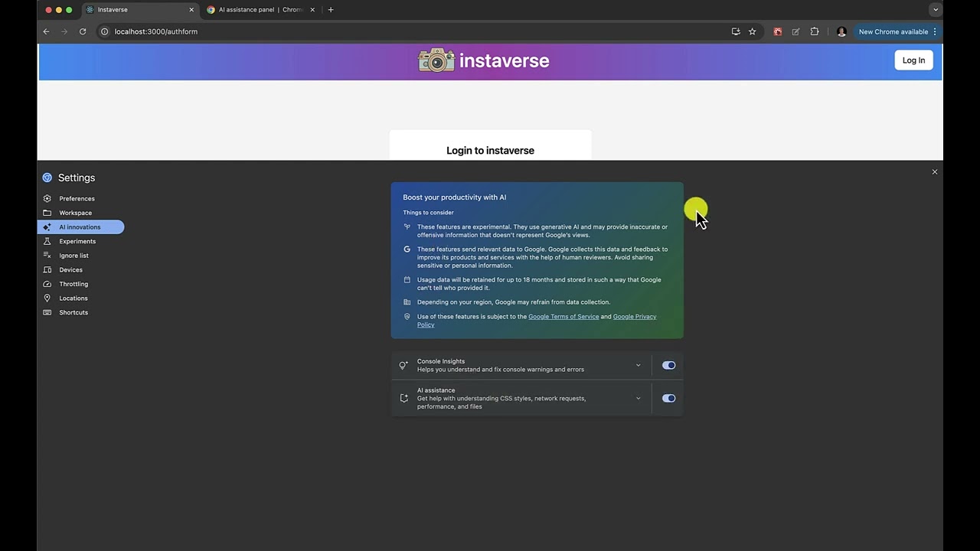The image size is (980, 551).
Task: Open the Chrome profile avatar
Action: (x=841, y=31)
